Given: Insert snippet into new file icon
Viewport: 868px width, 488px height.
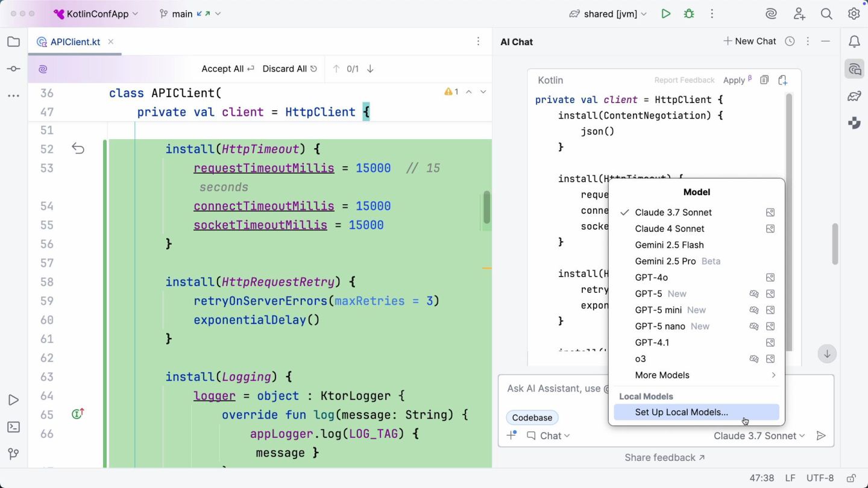Looking at the screenshot, I should 782,80.
